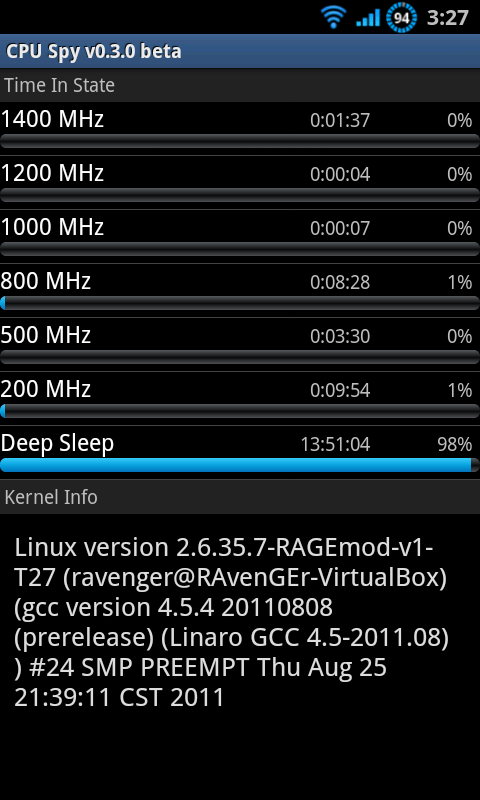
Task: Tap the CPU Spy v0.3.0 beta title
Action: 93,52
